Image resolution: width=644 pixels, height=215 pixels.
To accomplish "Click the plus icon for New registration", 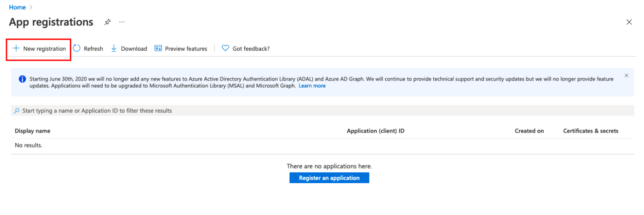I will (x=16, y=48).
